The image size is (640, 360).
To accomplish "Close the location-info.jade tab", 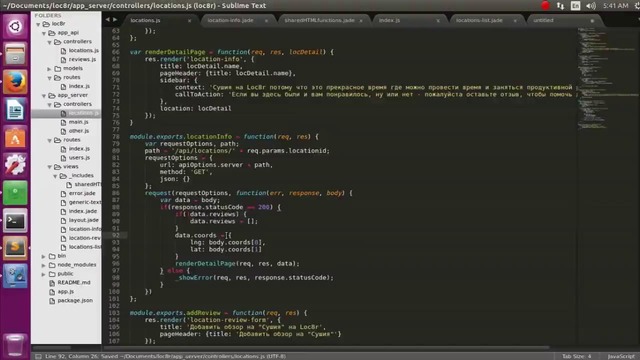I will tap(267, 20).
